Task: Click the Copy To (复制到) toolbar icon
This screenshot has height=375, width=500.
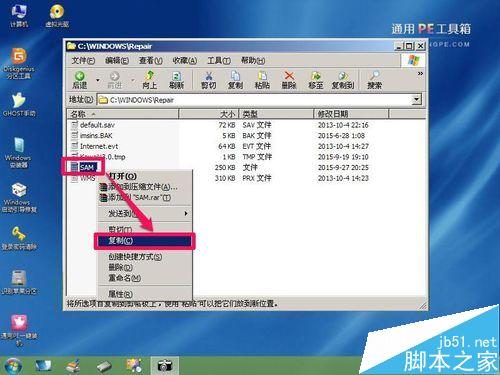Action: [x=343, y=80]
